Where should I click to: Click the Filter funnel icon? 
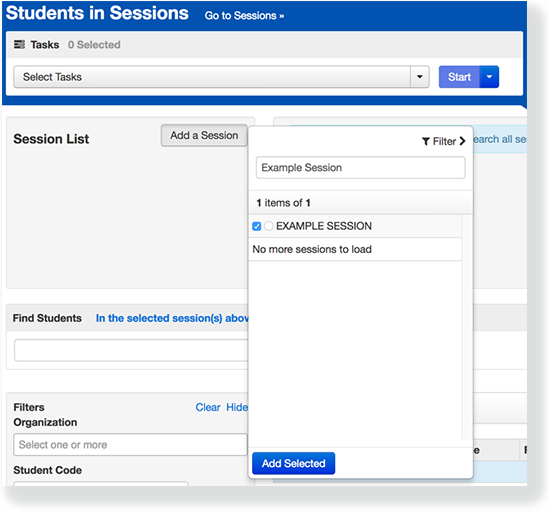click(426, 141)
